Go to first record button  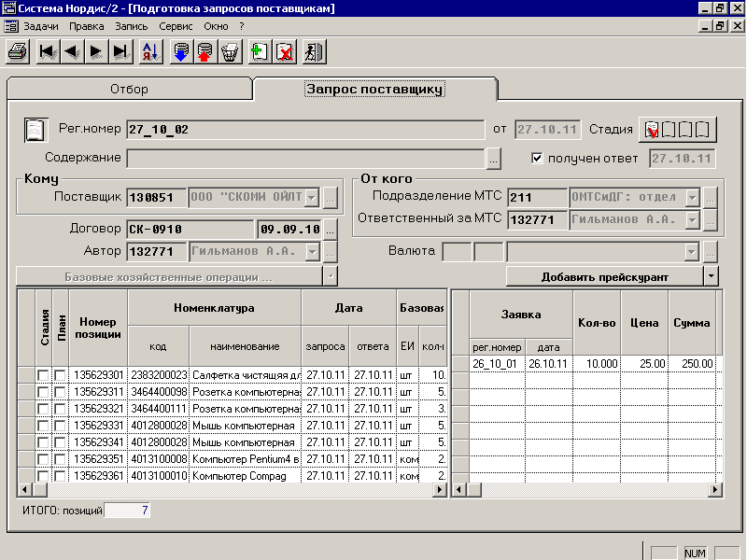coord(48,51)
